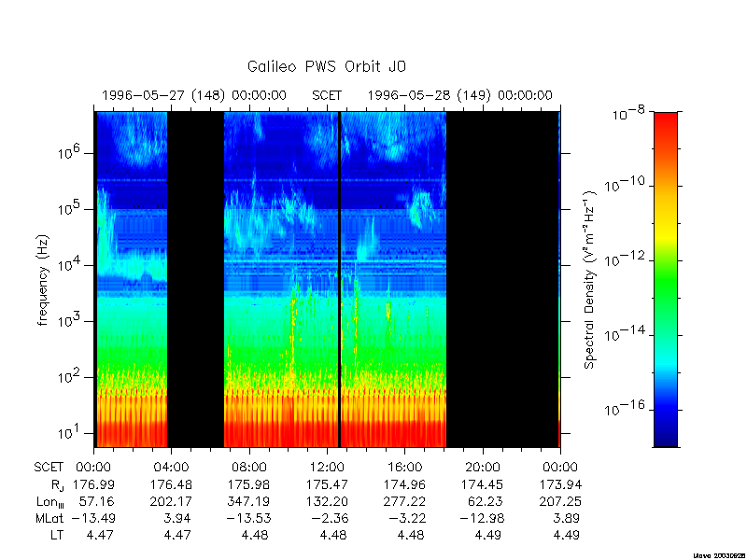Click the 10^-16 color bar label
Viewport: 747px width, 560px height.
(x=625, y=408)
